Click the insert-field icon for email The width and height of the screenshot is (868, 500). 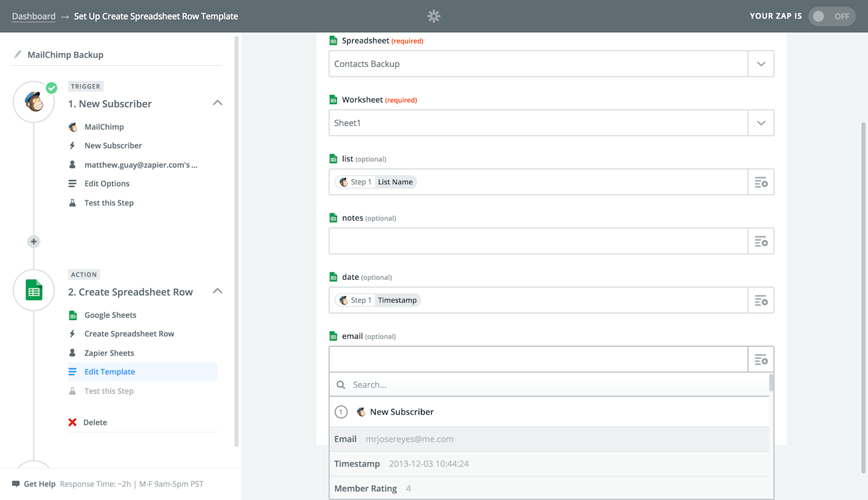coord(761,360)
